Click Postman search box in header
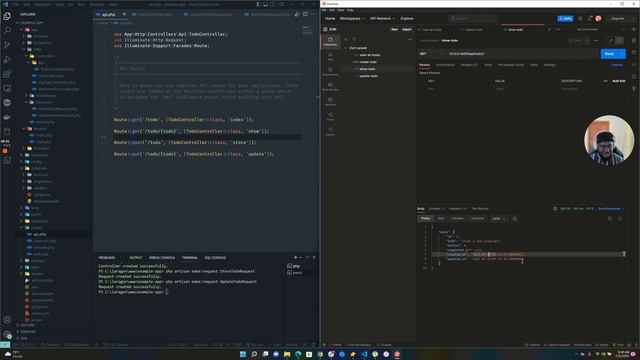Screen dimensions: 640x360 (473, 18)
